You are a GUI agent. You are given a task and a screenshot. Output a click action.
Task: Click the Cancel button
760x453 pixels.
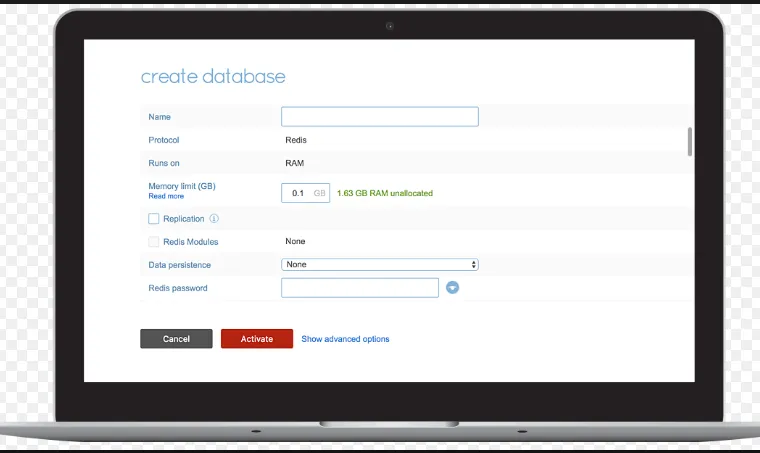click(176, 339)
